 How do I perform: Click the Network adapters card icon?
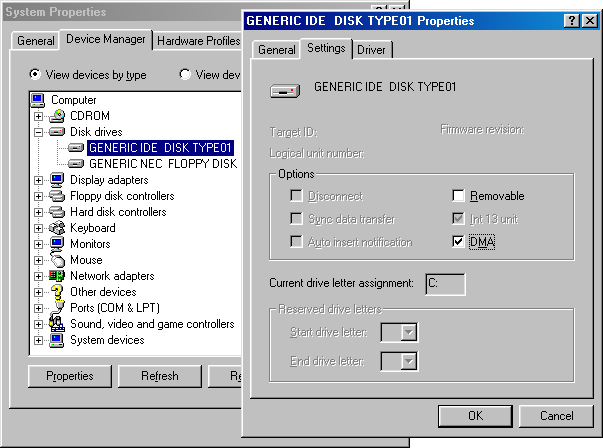57,276
